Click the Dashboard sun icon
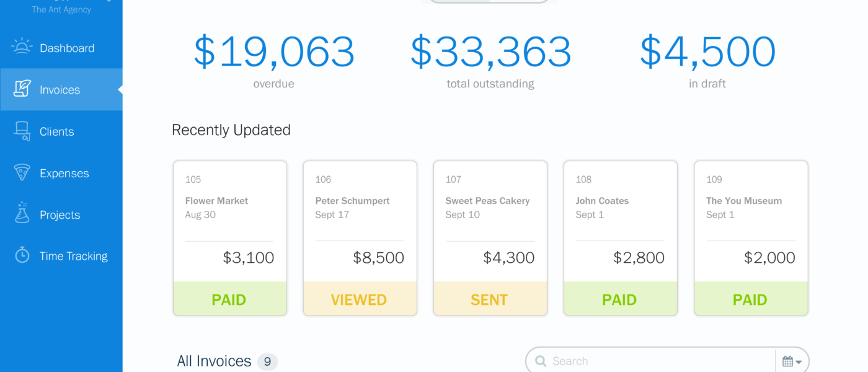This screenshot has height=372, width=868. tap(22, 46)
